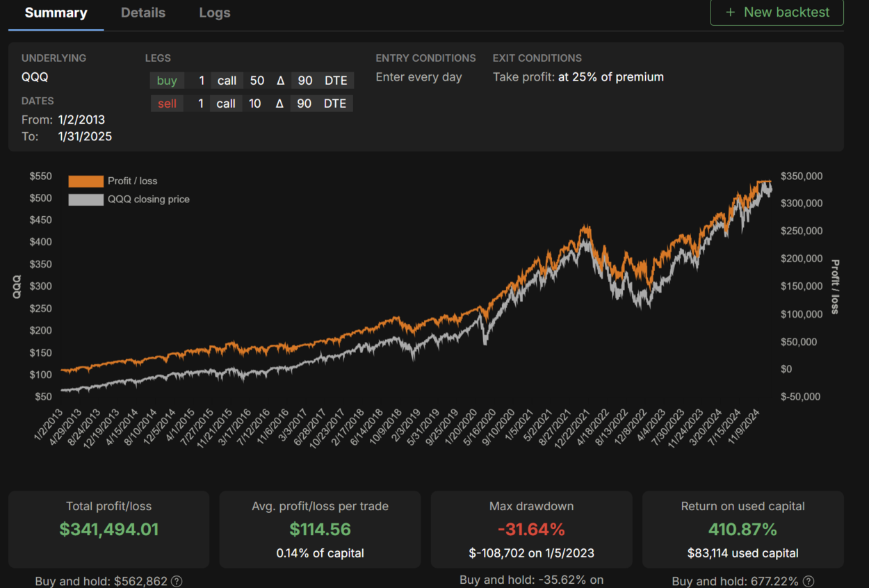
Task: Start a New backtest
Action: coord(777,13)
